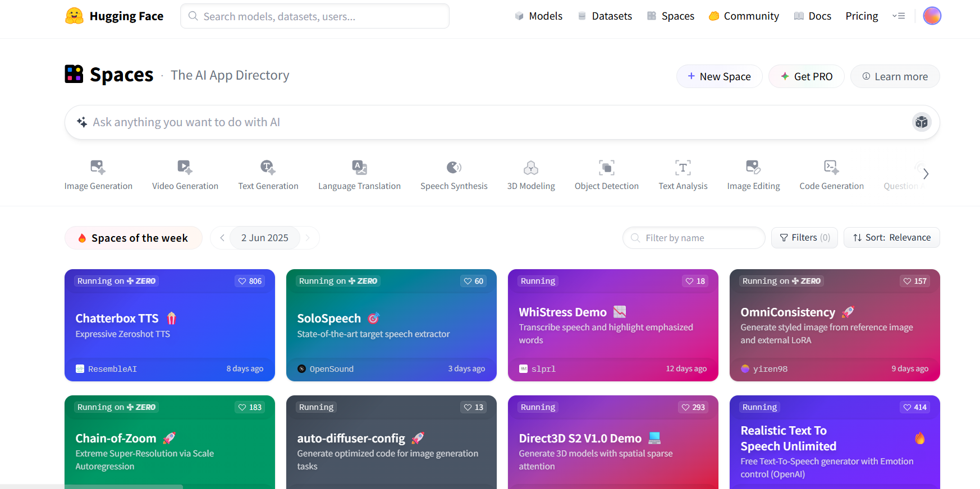Open the Community nav item
Viewport: 980px width, 489px height.
[744, 16]
